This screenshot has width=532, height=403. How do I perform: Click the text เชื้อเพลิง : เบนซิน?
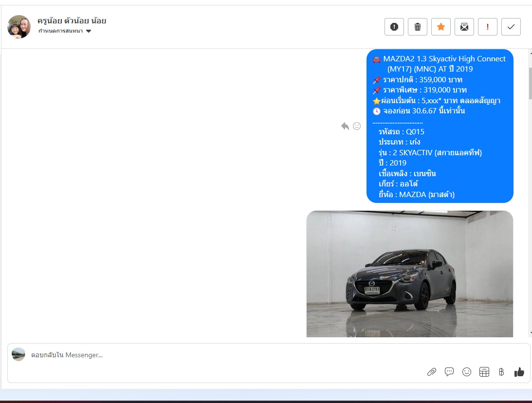point(407,173)
